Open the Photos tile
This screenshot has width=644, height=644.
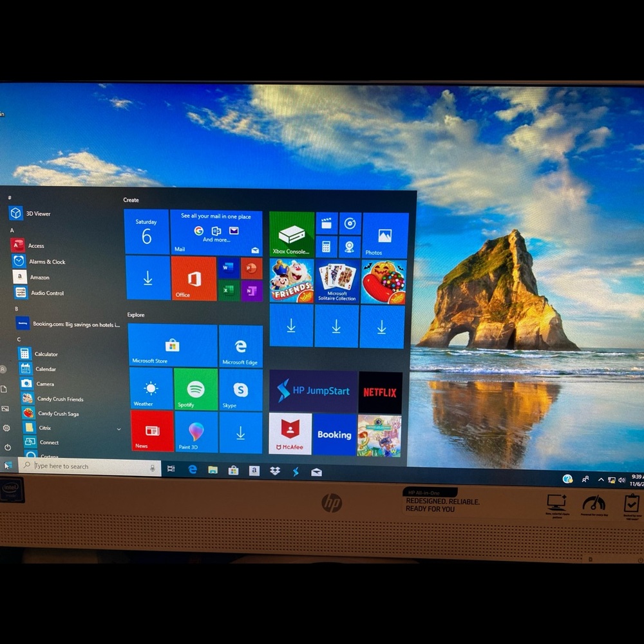point(385,235)
